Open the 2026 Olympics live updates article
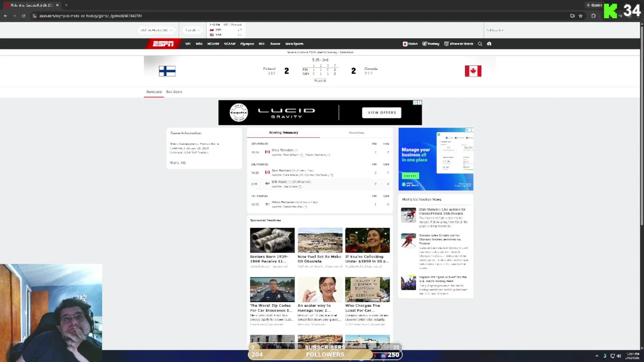644x362 pixels. point(443,211)
